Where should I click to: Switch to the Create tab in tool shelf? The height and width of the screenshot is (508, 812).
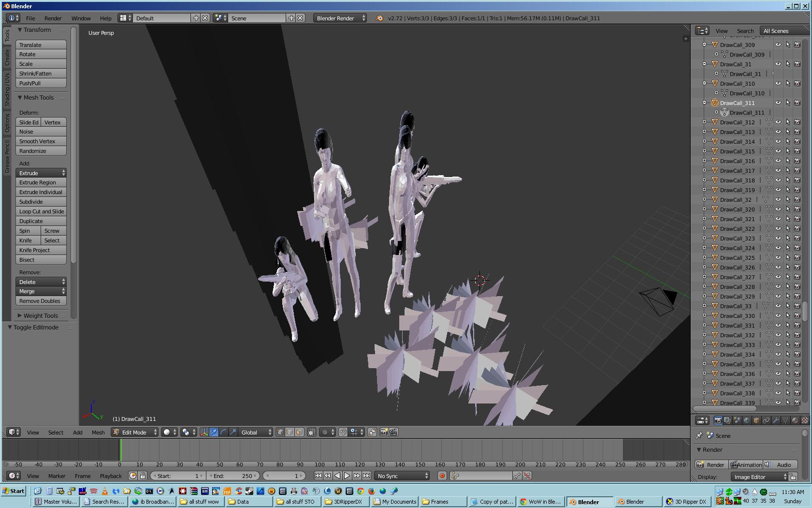[x=7, y=58]
